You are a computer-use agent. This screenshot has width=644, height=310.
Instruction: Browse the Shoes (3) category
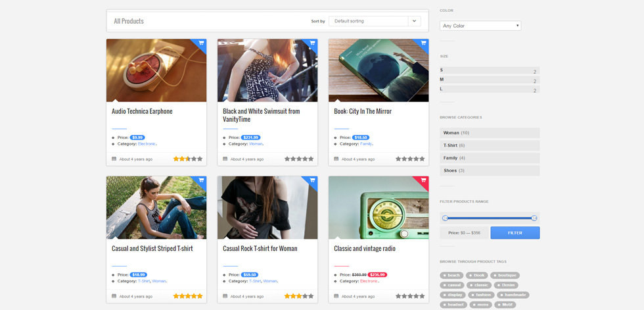point(490,170)
